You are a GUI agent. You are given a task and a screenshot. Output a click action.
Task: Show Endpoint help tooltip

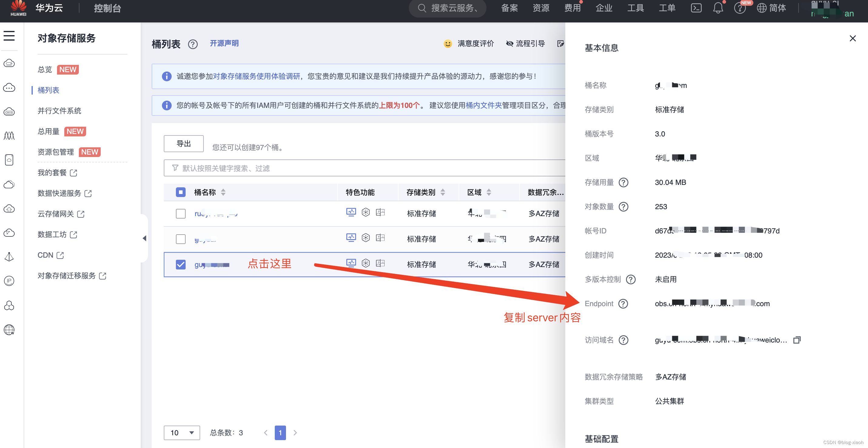click(623, 304)
